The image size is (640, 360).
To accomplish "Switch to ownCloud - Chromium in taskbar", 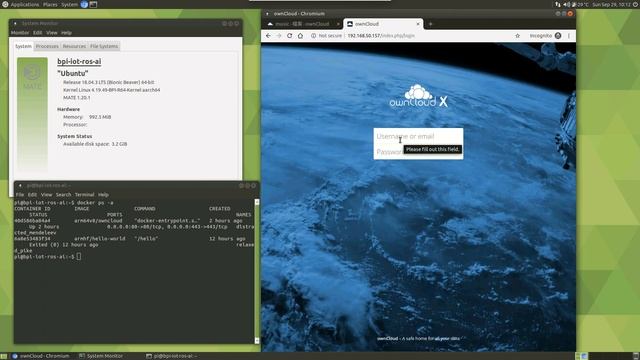I will 40,356.
